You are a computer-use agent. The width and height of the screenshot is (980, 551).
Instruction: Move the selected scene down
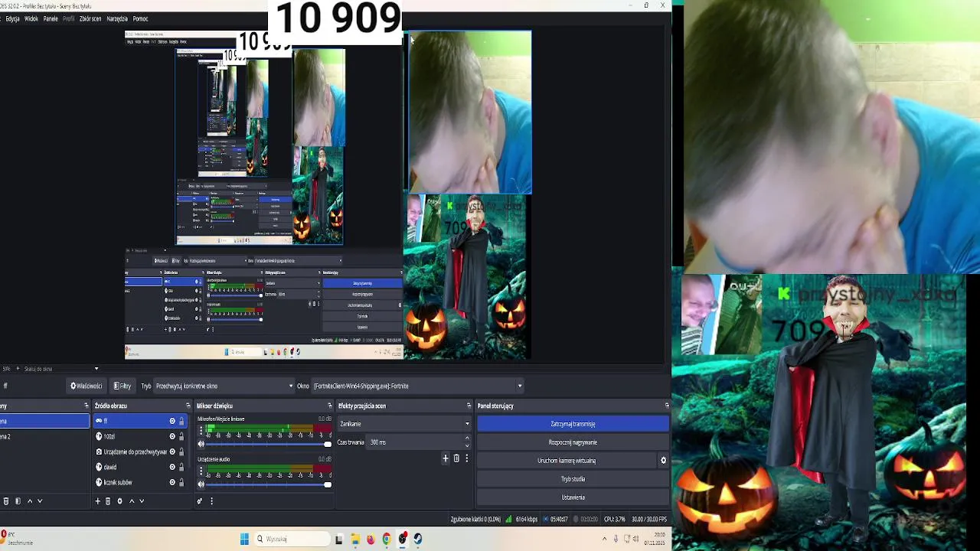(x=40, y=501)
